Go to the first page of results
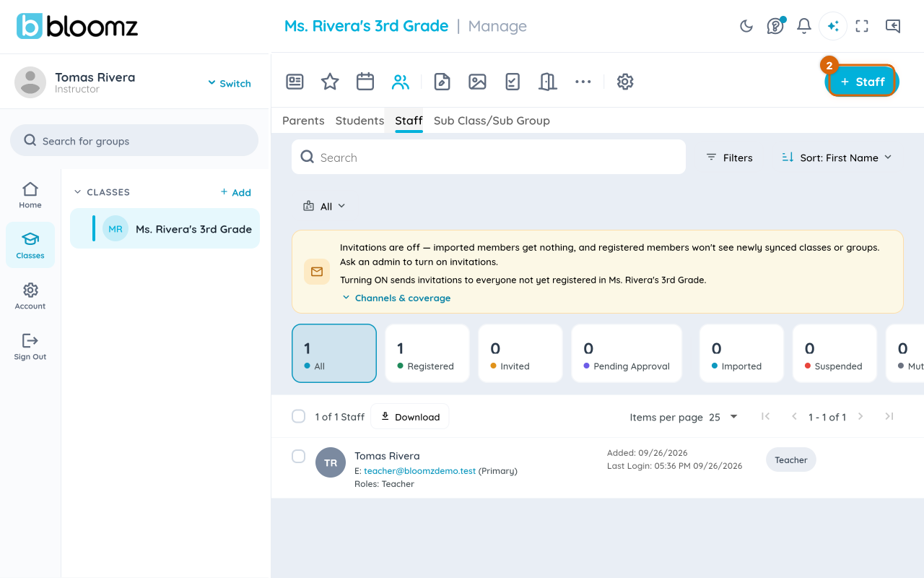This screenshot has height=578, width=924. pos(766,416)
